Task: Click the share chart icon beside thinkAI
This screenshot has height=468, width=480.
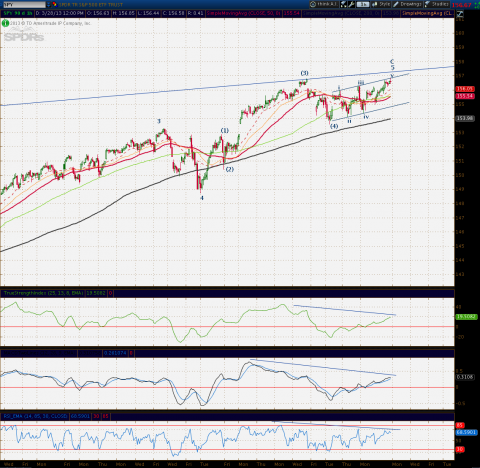Action: tap(344, 5)
